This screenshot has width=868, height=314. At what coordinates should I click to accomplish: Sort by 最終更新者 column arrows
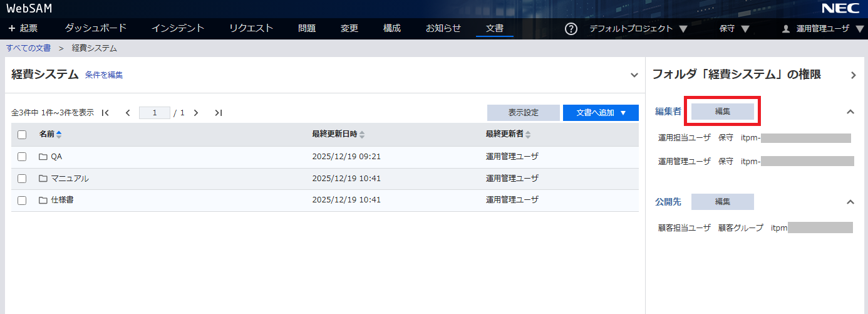tap(528, 135)
